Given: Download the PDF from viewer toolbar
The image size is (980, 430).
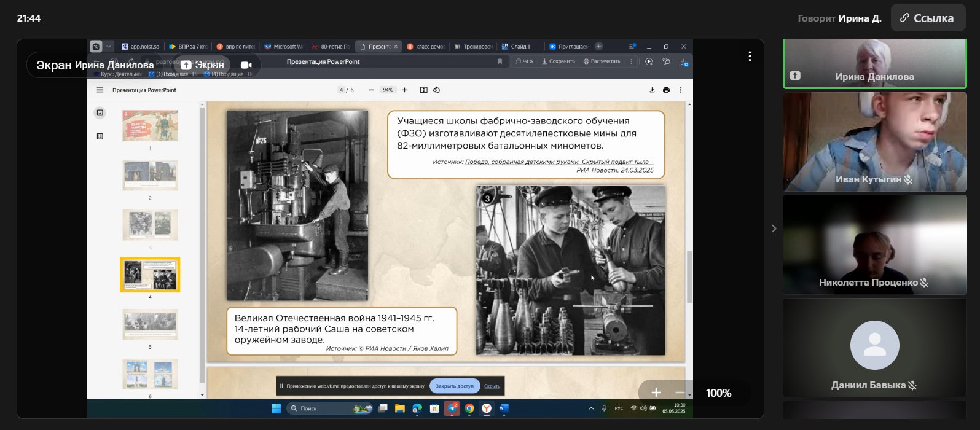Looking at the screenshot, I should tap(652, 90).
